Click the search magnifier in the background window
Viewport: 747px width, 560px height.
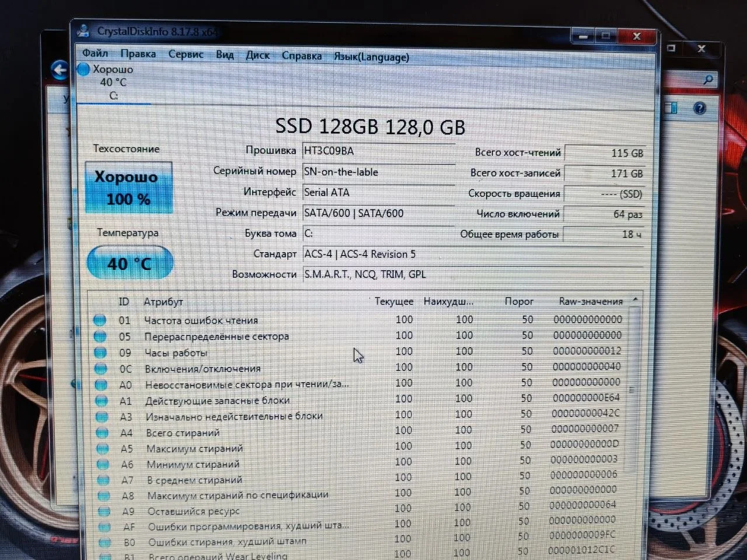pyautogui.click(x=708, y=79)
